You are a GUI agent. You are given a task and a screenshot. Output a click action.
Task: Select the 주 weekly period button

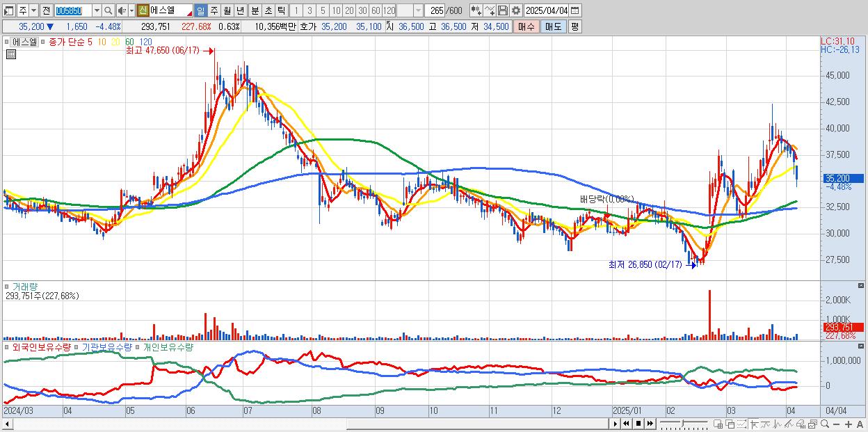coord(214,10)
